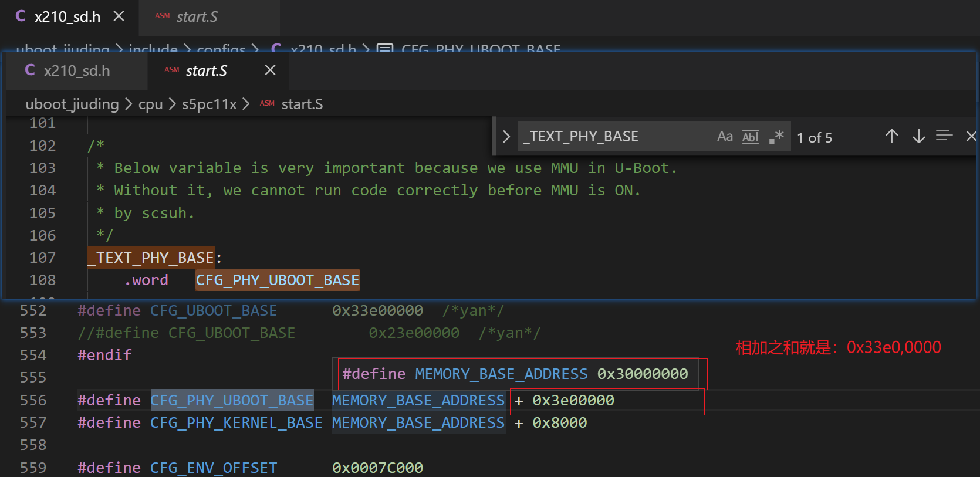The height and width of the screenshot is (477, 980).
Task: Toggle Find in Selection icon
Action: point(944,136)
